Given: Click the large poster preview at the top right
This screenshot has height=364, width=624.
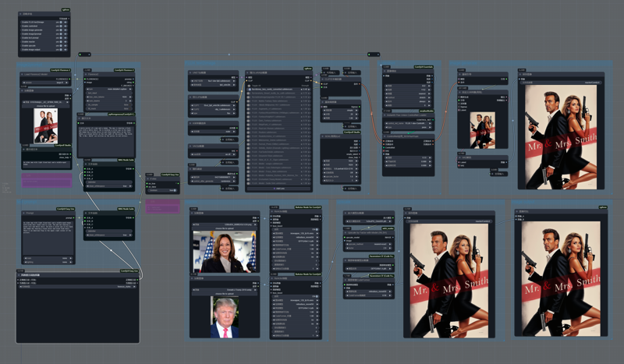Looking at the screenshot, I should coord(561,137).
